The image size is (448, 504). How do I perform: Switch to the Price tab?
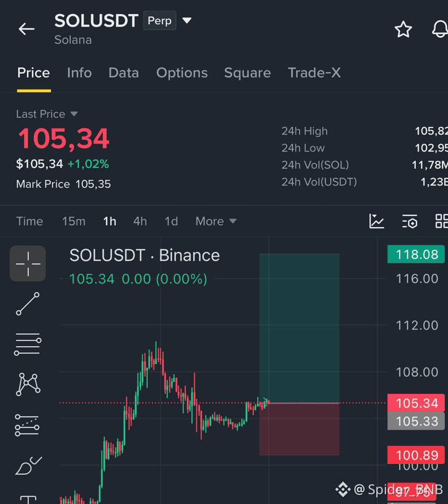[x=33, y=73]
